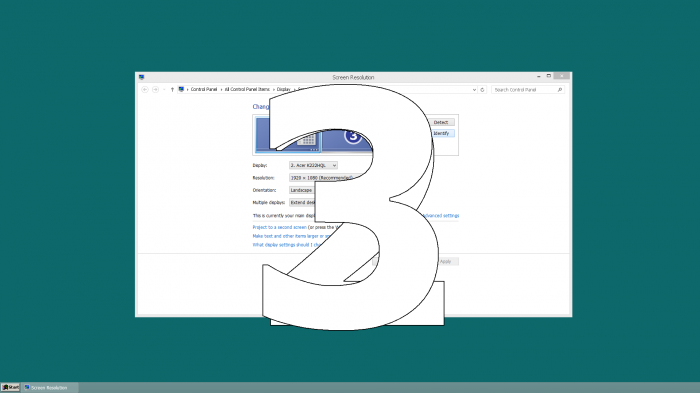
Task: Go up one level using the Up arrow
Action: click(172, 90)
